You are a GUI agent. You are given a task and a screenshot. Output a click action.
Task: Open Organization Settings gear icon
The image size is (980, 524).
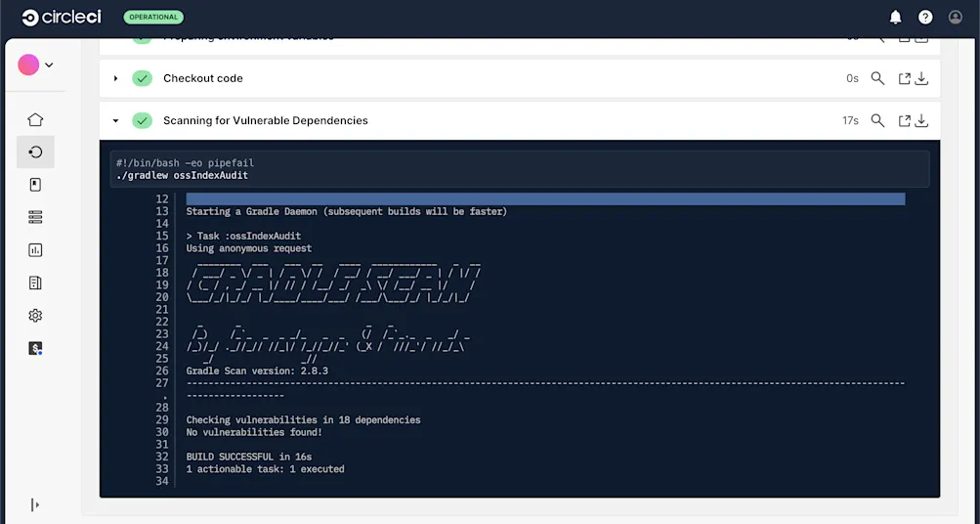coord(35,315)
